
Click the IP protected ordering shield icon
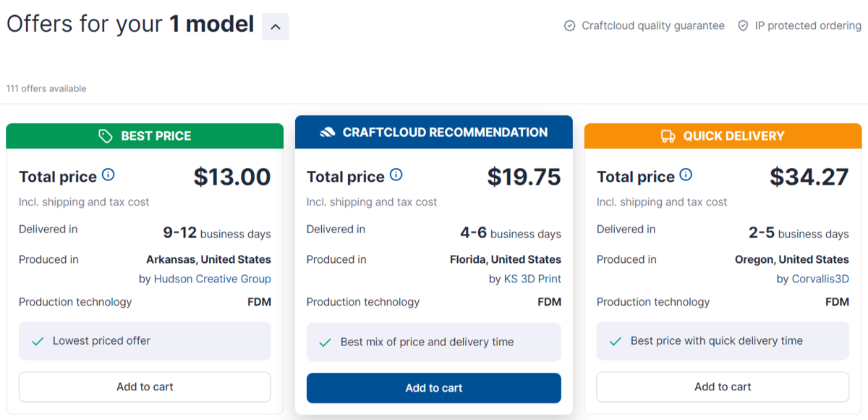743,26
